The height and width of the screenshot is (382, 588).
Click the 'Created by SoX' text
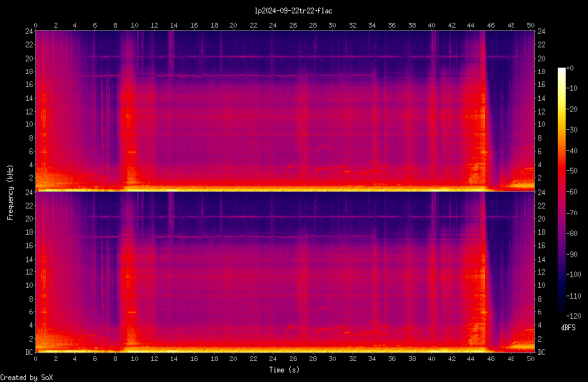26,377
